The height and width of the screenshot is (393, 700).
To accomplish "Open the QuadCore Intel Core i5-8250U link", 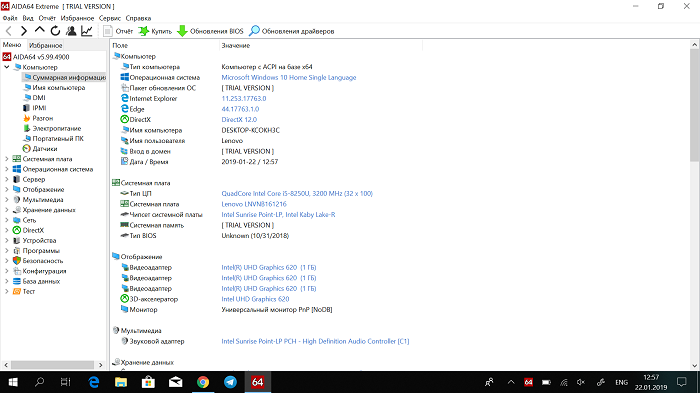I will tap(297, 193).
